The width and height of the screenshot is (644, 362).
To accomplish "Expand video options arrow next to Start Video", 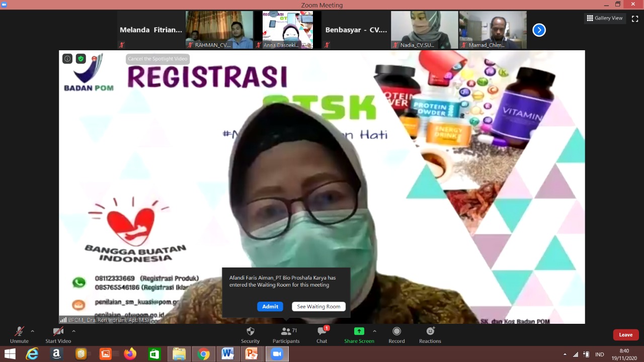I will click(x=73, y=331).
